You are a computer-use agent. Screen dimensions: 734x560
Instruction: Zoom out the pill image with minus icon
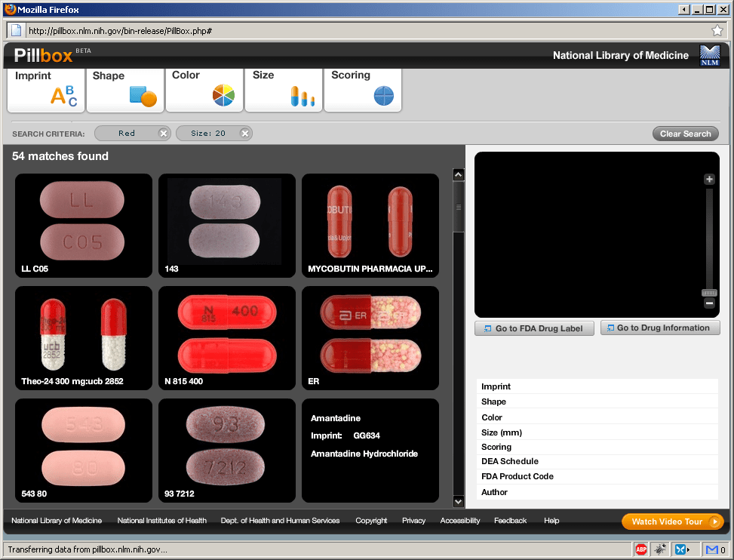point(709,303)
